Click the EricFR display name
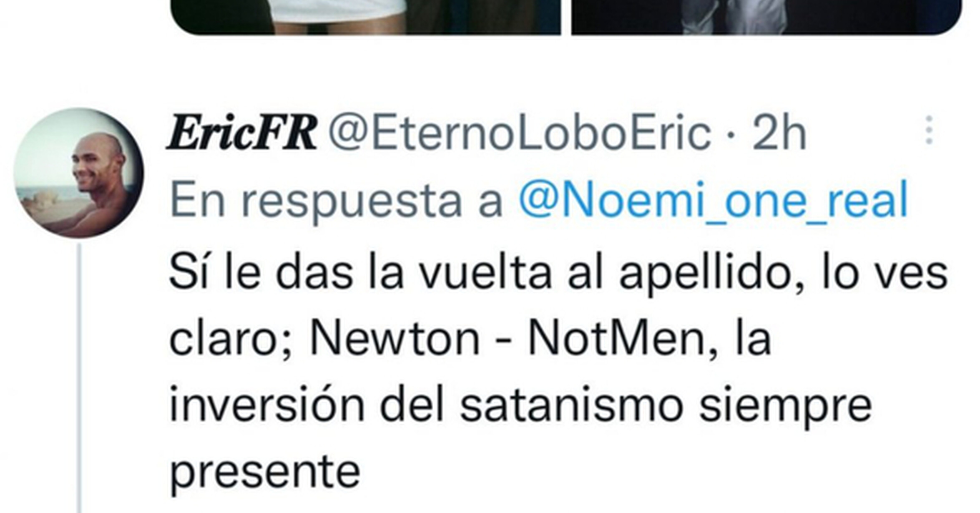Viewport: 980px width, 513px height. pos(242,133)
